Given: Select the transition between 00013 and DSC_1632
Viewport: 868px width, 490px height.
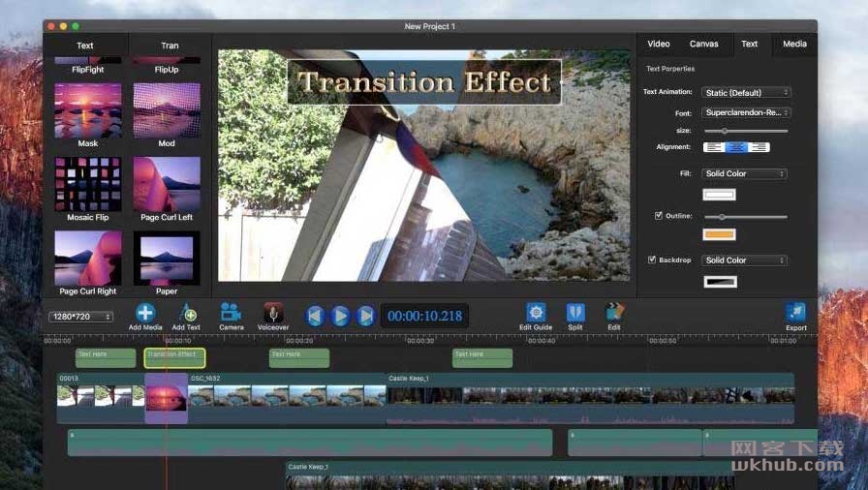Looking at the screenshot, I should 166,398.
